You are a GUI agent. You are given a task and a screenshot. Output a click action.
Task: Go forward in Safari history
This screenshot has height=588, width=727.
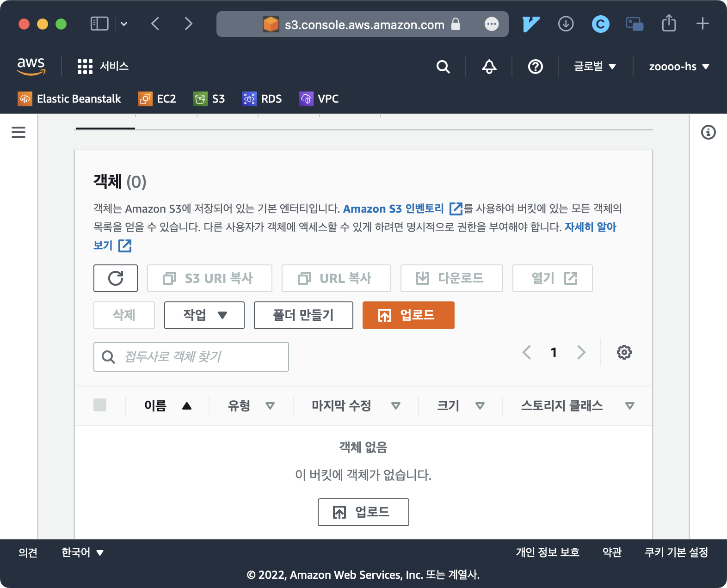[x=188, y=24]
